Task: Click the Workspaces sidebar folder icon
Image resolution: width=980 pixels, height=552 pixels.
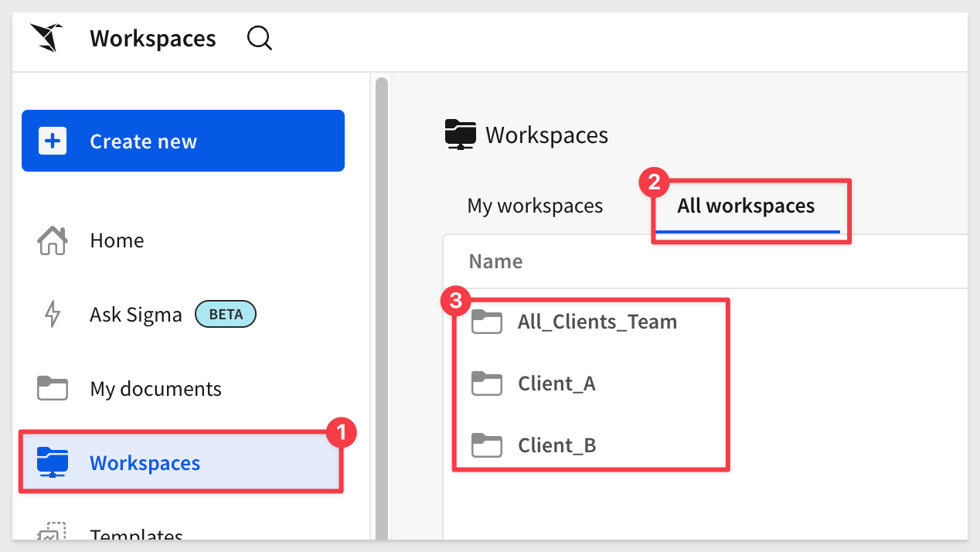Action: click(x=53, y=462)
